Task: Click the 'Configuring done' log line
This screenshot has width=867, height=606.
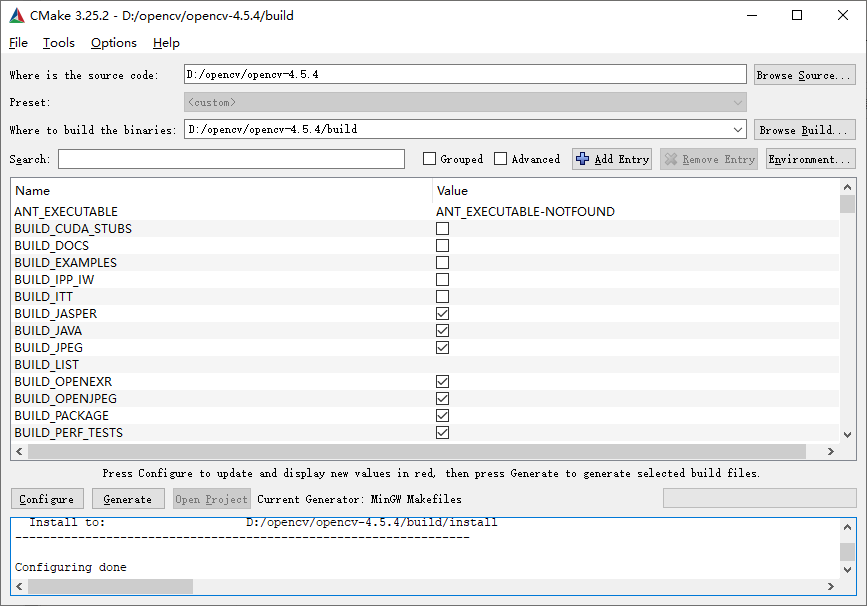Action: (71, 567)
